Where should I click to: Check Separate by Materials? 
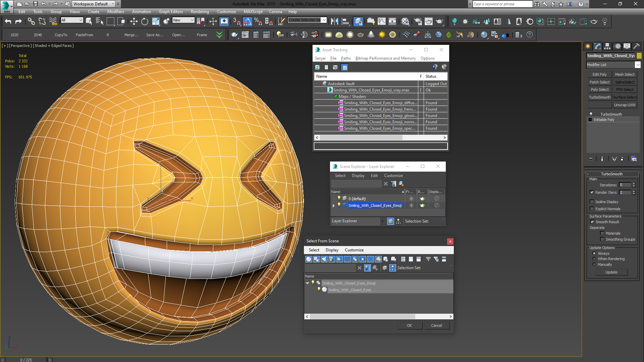pyautogui.click(x=602, y=233)
